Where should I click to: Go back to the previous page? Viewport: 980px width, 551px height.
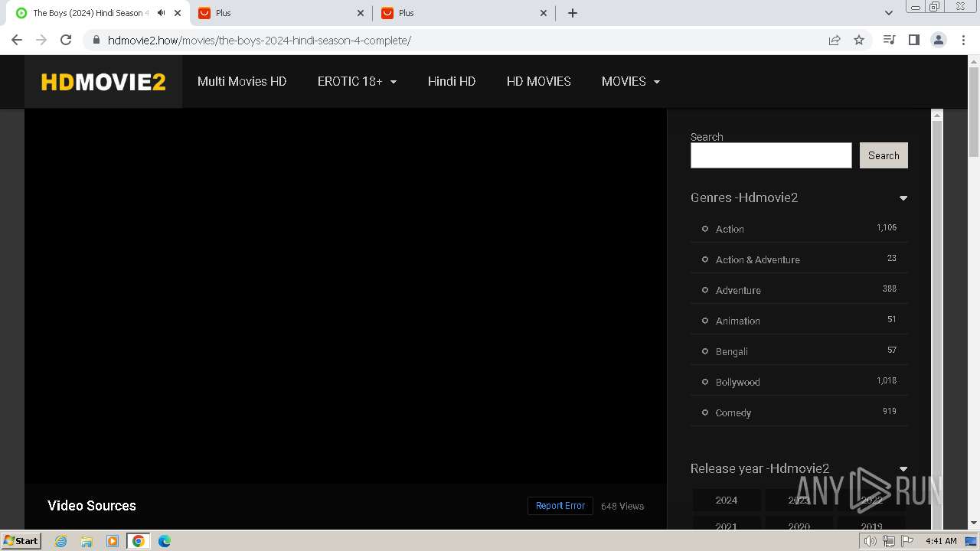(17, 40)
